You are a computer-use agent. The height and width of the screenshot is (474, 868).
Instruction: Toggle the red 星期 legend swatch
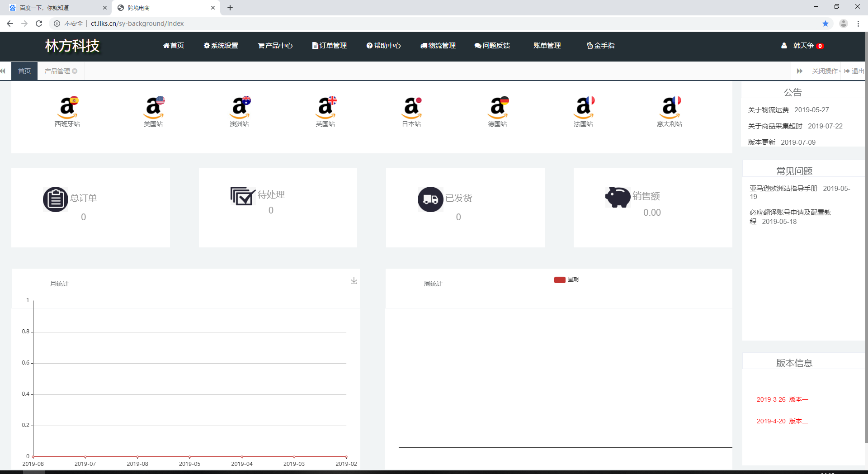click(x=560, y=280)
